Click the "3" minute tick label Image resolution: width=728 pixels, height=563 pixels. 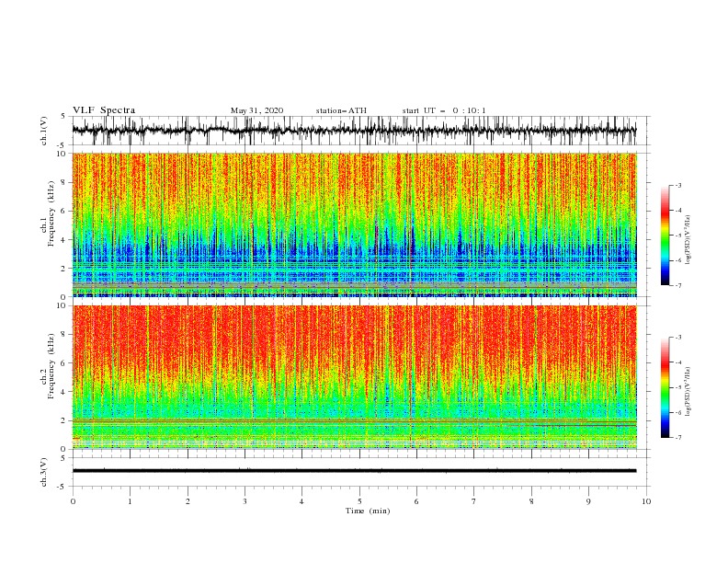pyautogui.click(x=245, y=501)
